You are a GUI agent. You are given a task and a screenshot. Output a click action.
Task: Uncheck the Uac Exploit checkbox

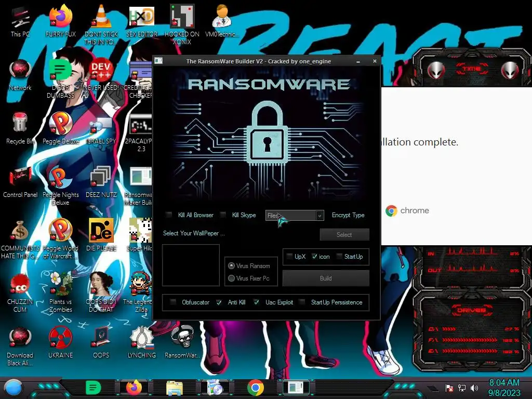coord(256,302)
